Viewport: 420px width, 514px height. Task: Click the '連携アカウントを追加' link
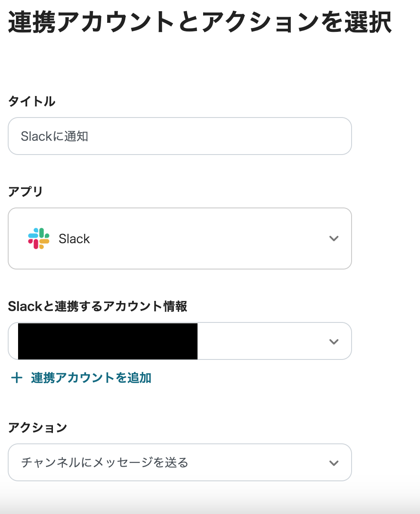click(x=91, y=378)
